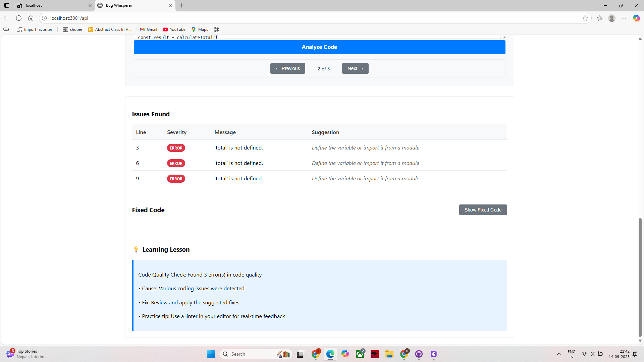Click the page vertical scrollbar thumb
Screen dimensions: 644x362
[640, 277]
